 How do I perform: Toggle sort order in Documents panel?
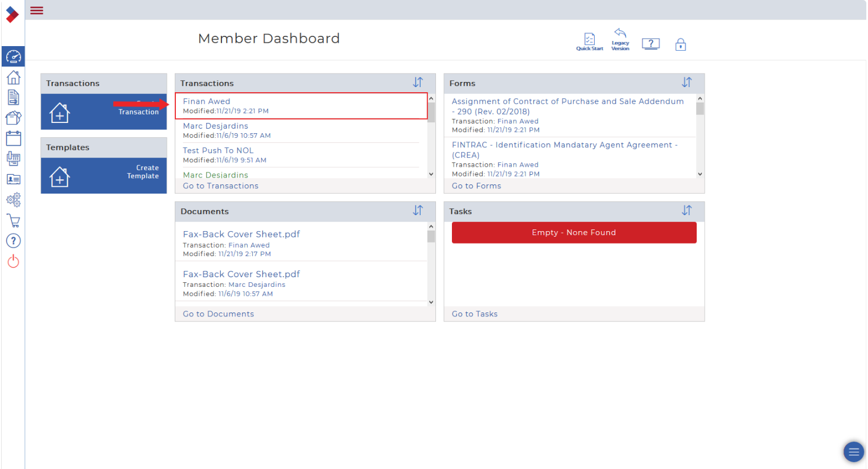click(418, 211)
